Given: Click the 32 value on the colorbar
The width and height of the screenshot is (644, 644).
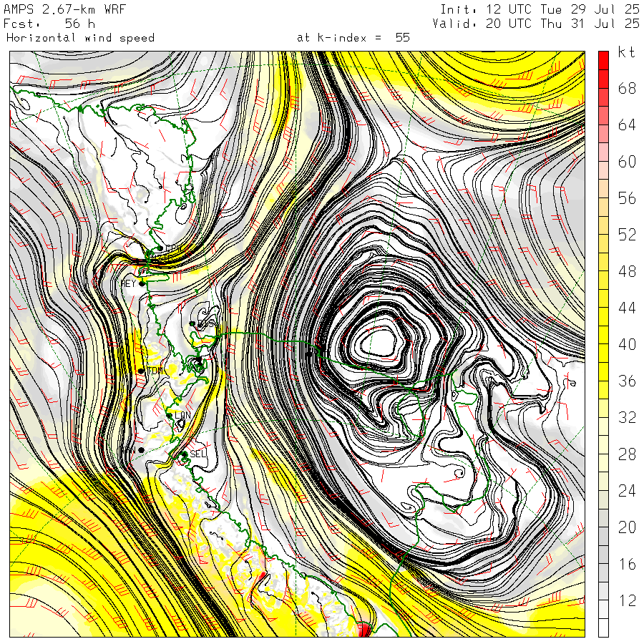Looking at the screenshot, I should pyautogui.click(x=627, y=418).
